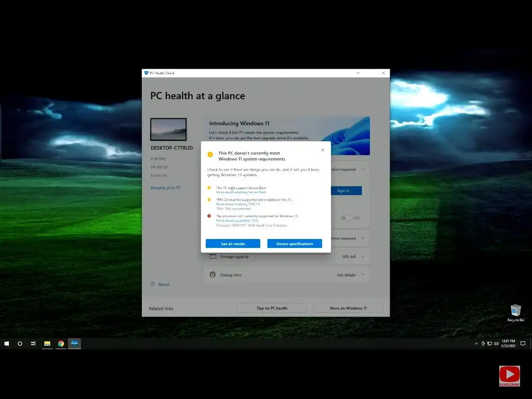The height and width of the screenshot is (399, 532).
Task: Click the red processor error icon
Action: pyautogui.click(x=209, y=216)
